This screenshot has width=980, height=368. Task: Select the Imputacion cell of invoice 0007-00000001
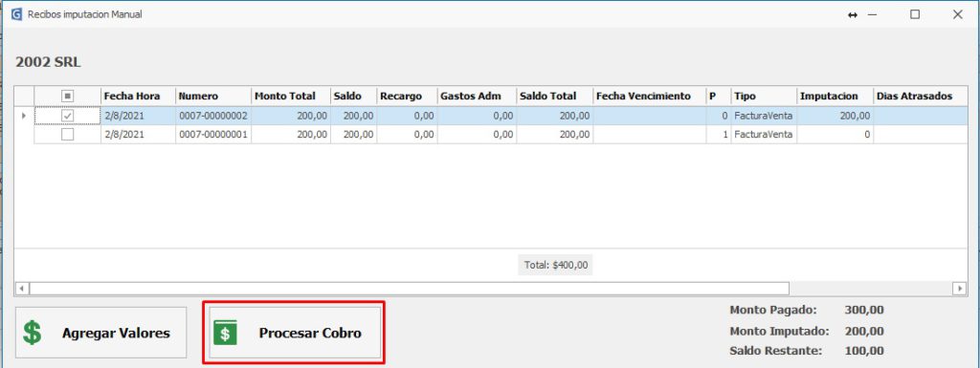pyautogui.click(x=835, y=134)
